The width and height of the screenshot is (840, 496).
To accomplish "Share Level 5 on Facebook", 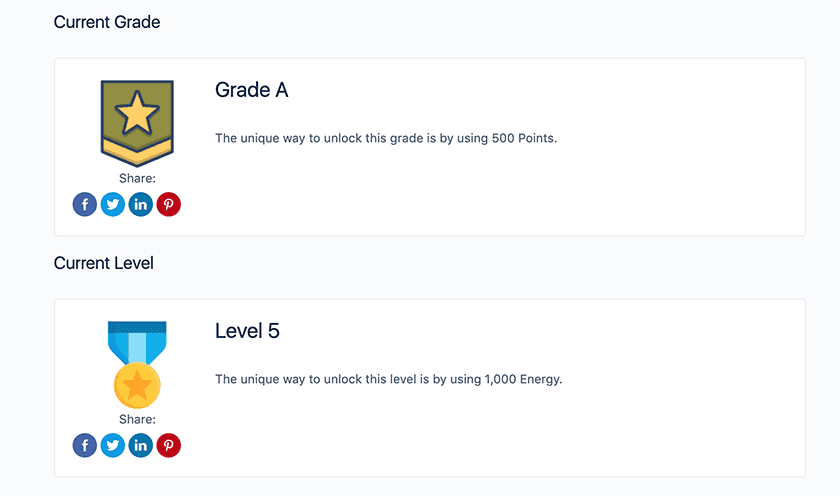I will (x=85, y=446).
